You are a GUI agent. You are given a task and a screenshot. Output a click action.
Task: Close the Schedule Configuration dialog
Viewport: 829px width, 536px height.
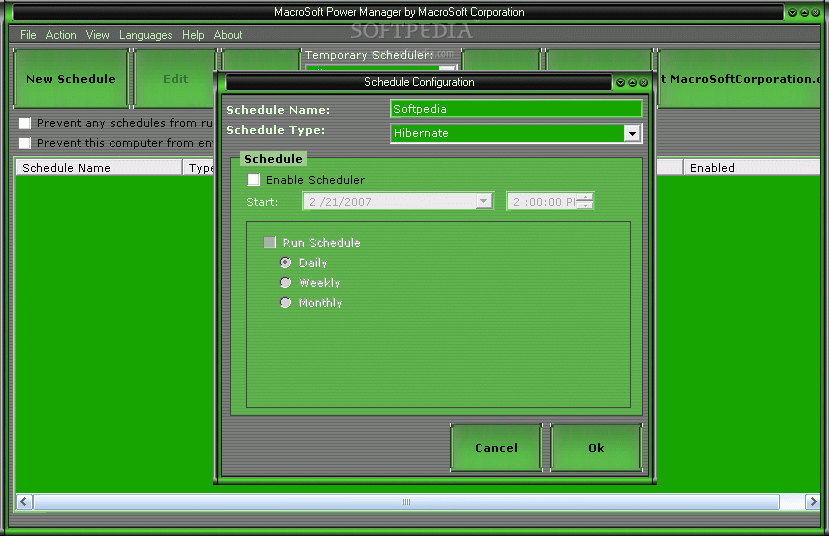click(x=643, y=82)
